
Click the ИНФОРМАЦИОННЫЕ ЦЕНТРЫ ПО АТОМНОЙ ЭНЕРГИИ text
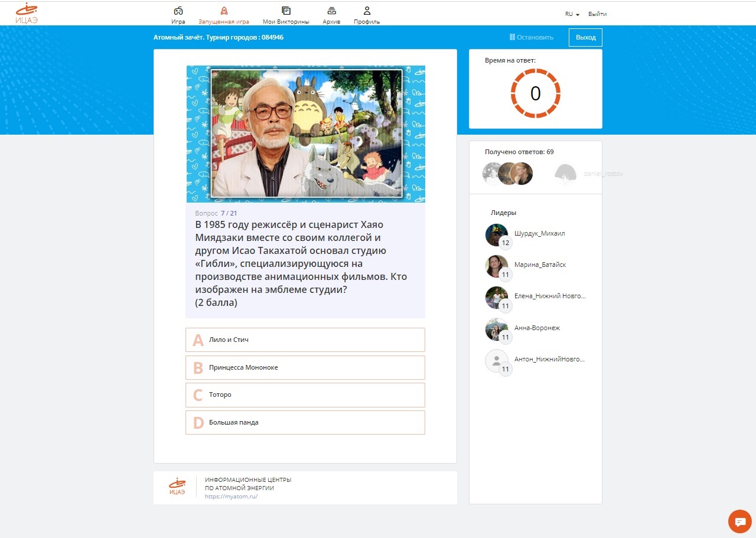248,484
